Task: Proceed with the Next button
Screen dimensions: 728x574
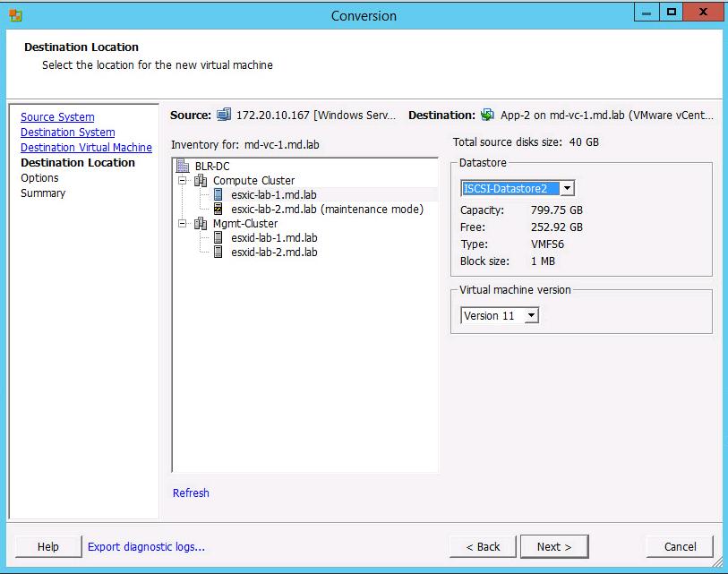Action: click(x=554, y=546)
